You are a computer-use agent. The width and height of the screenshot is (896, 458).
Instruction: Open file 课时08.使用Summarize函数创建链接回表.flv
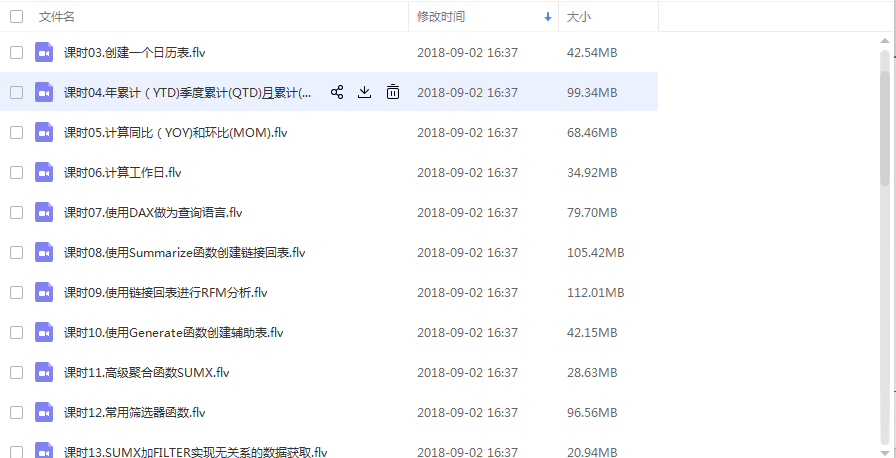click(x=185, y=252)
